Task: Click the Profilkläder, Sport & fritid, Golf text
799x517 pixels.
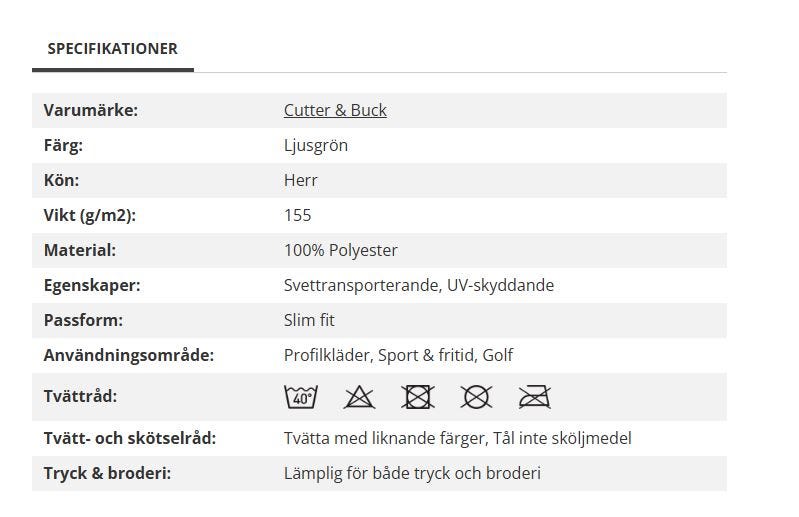Action: pos(399,355)
